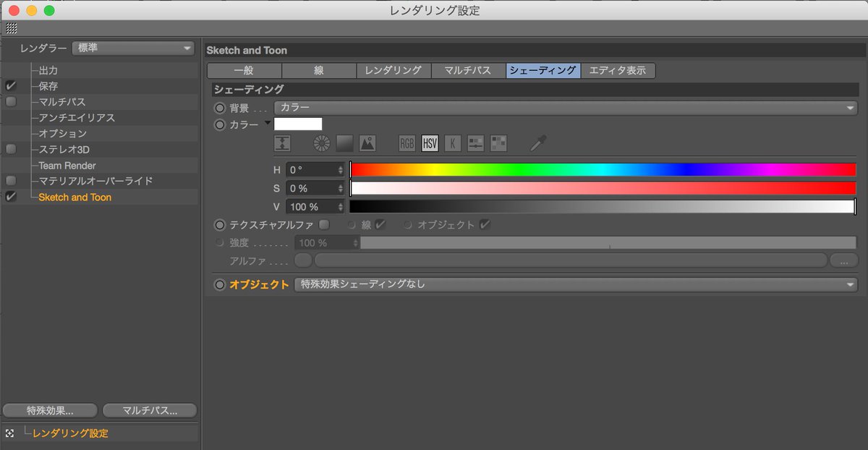
Task: Show the color mixer icon
Action: click(x=475, y=143)
